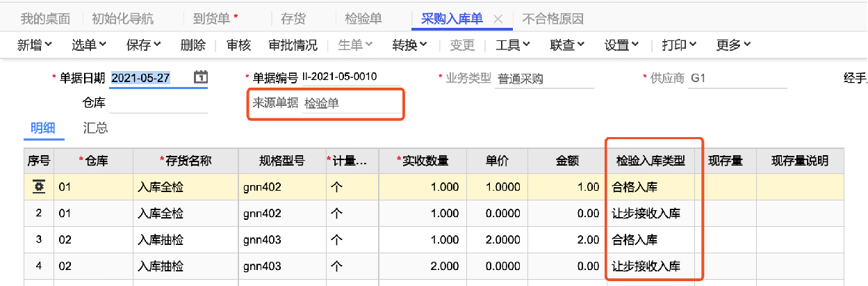This screenshot has height=286, width=868.
Task: Open 审批情况 from the toolbar
Action: (293, 45)
